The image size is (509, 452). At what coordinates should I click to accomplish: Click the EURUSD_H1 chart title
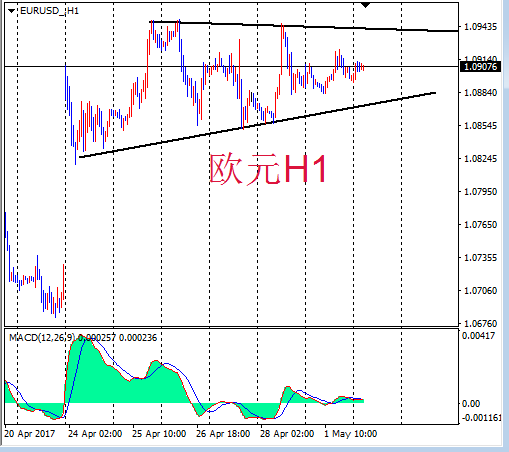[x=49, y=11]
